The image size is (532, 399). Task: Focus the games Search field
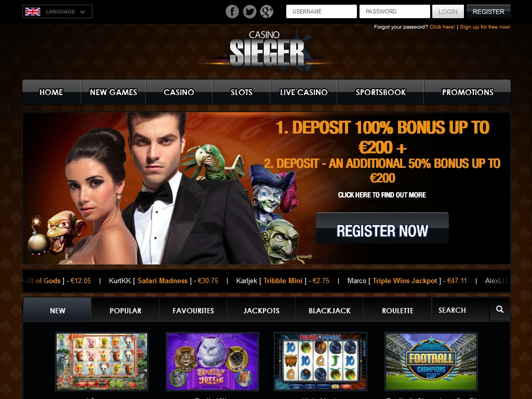coord(460,310)
